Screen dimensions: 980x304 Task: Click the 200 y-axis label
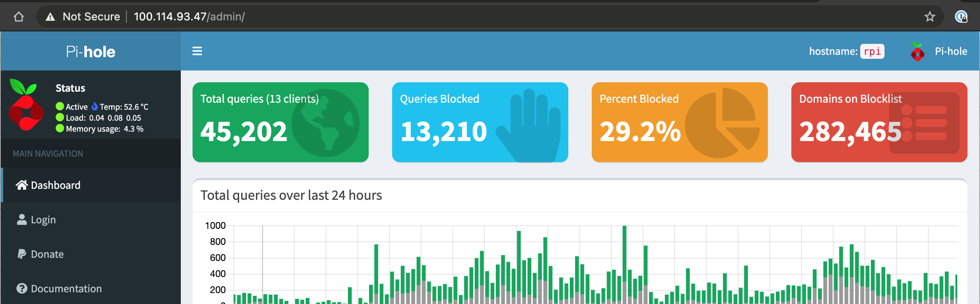(218, 290)
